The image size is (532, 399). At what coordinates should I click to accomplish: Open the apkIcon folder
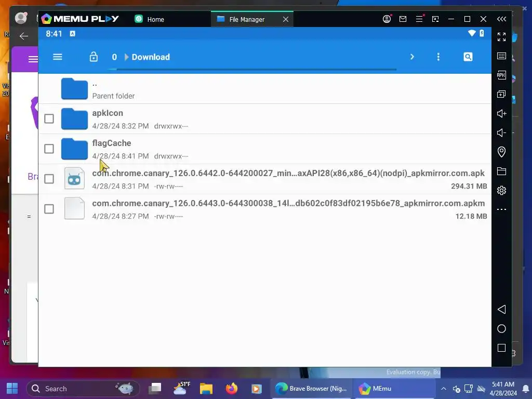click(x=264, y=119)
